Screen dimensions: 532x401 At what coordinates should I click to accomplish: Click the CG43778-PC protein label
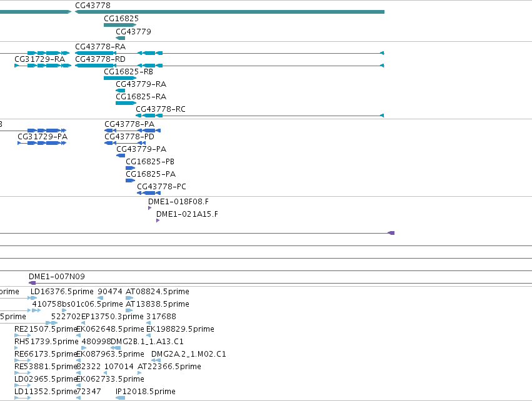[161, 187]
